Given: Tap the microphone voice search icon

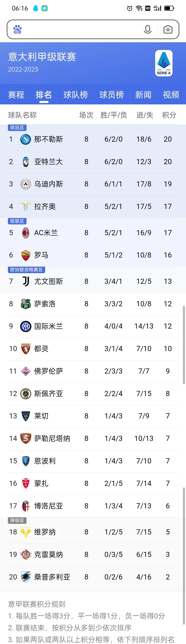Looking at the screenshot, I should point(148,30).
